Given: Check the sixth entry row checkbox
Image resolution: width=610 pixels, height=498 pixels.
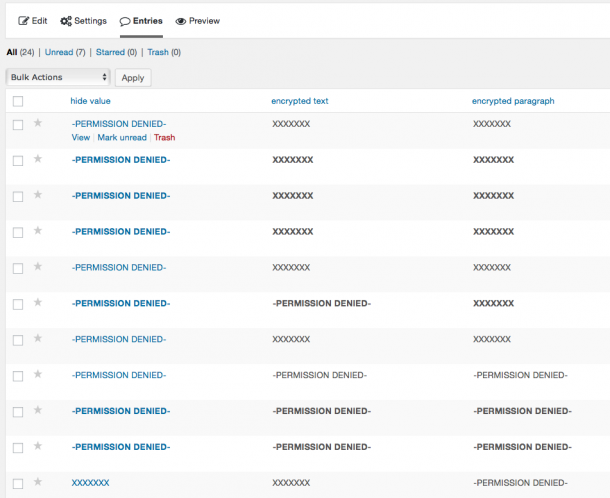Looking at the screenshot, I should pos(18,304).
